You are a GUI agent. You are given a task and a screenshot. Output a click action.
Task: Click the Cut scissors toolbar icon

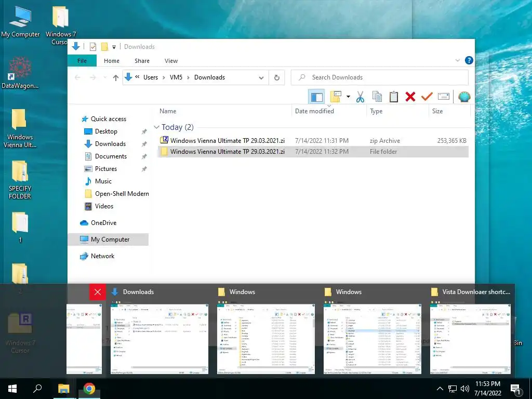pos(361,97)
